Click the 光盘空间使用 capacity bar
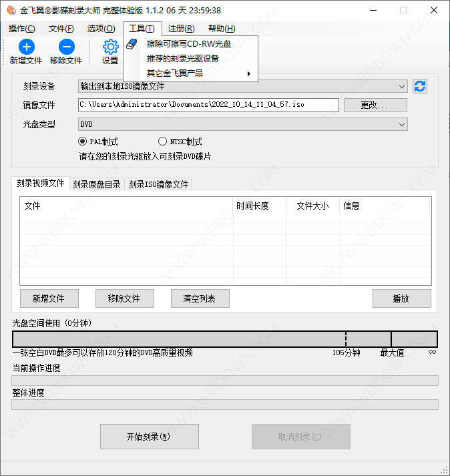 225,339
